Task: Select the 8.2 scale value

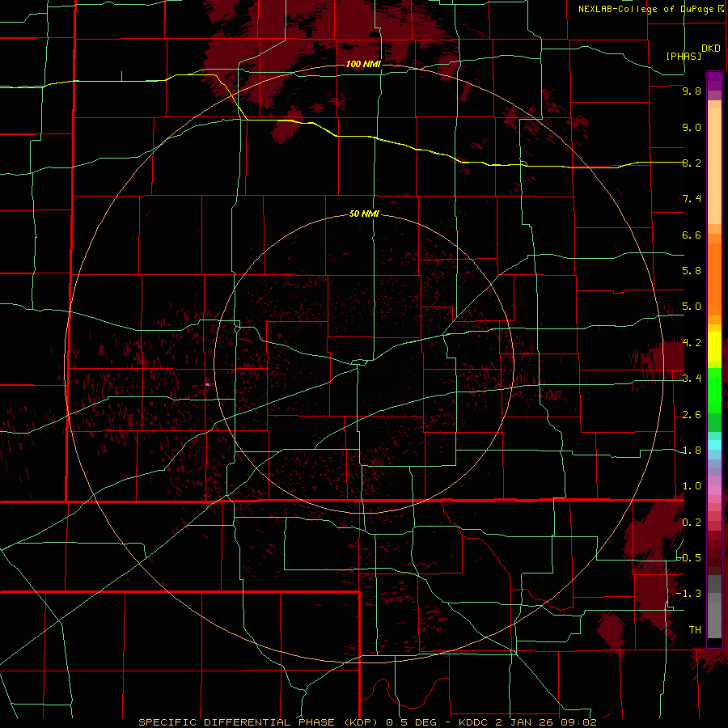Action: point(692,163)
